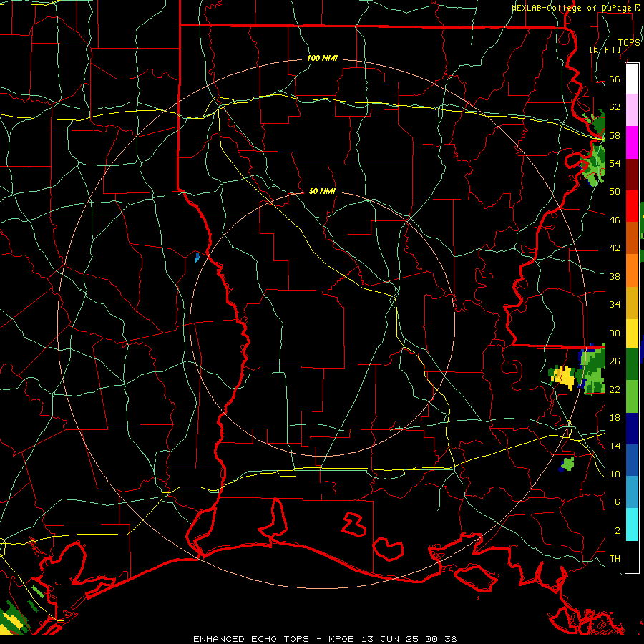Click the small green echo in the southeast
This screenshot has height=644, width=644.
click(567, 464)
